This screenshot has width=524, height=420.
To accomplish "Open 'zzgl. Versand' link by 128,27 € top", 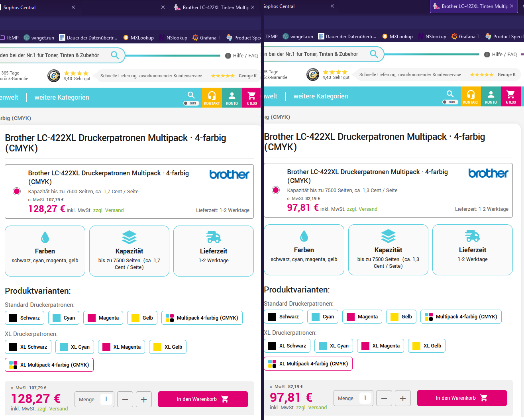I will pos(108,210).
